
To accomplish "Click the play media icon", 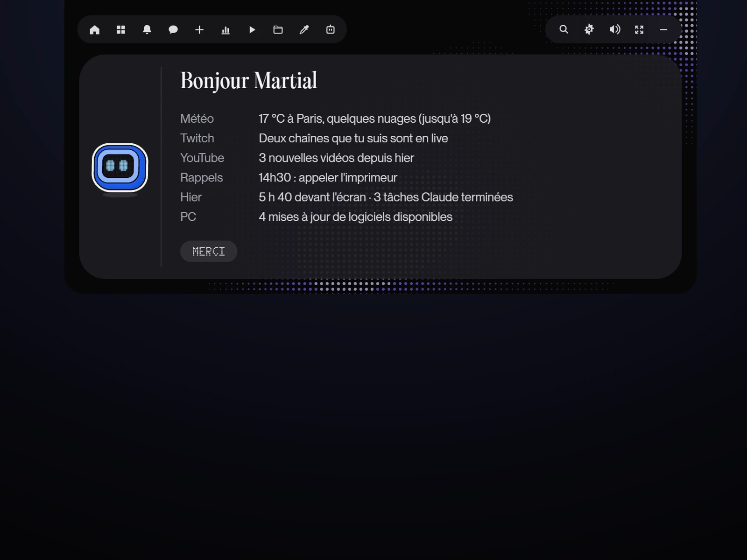I will pos(252,30).
